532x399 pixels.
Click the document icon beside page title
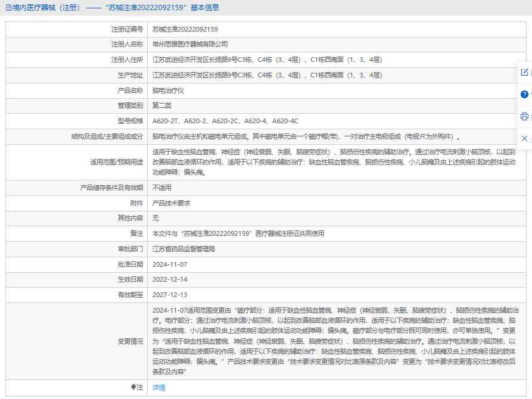(x=8, y=8)
